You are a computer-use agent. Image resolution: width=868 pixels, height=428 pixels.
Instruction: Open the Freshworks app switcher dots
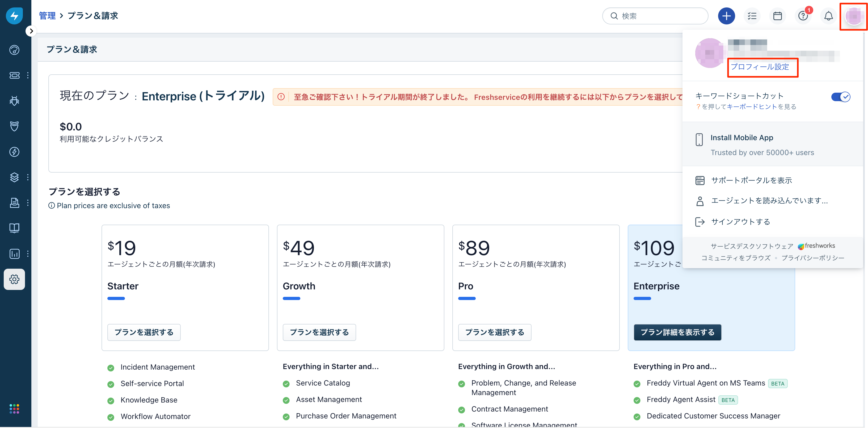[14, 409]
